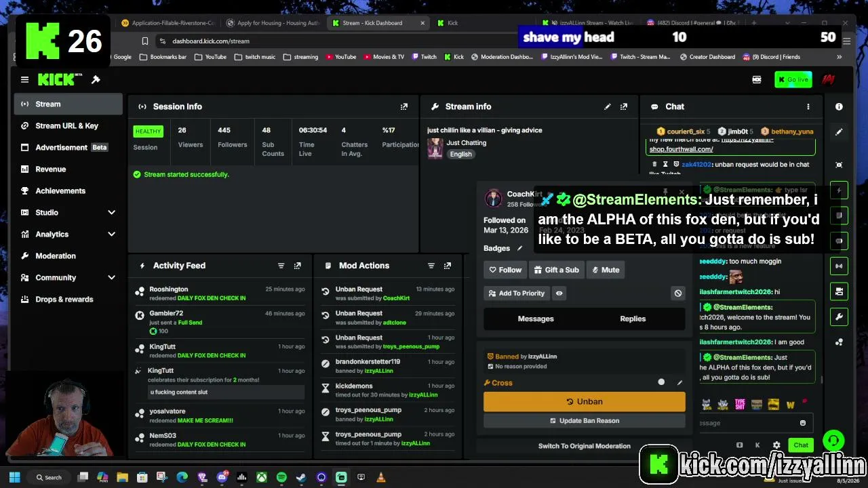Click Gift a Sub button
The height and width of the screenshot is (488, 868).
click(x=556, y=270)
